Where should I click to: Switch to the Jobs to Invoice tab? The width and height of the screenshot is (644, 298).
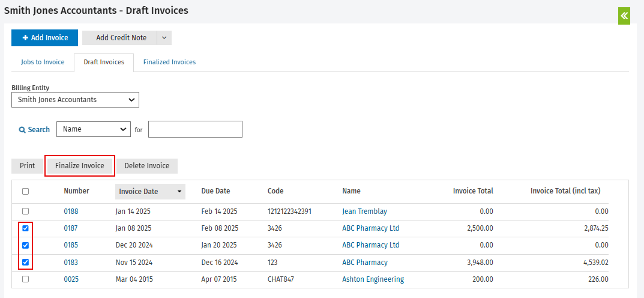coord(43,62)
